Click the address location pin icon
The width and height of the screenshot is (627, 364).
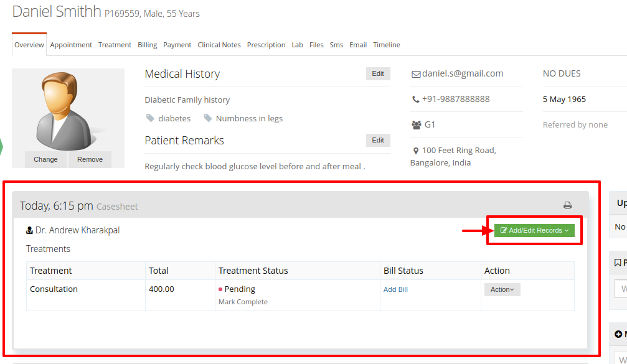tap(416, 151)
